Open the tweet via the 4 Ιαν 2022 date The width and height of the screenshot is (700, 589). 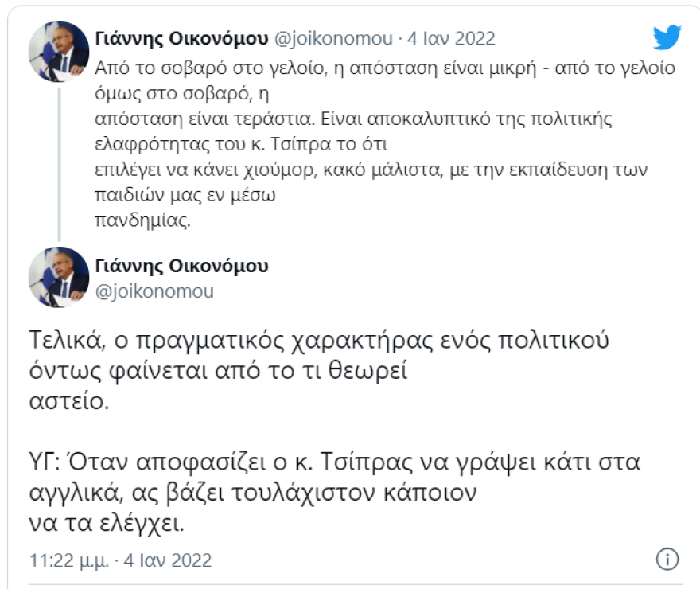click(x=449, y=36)
